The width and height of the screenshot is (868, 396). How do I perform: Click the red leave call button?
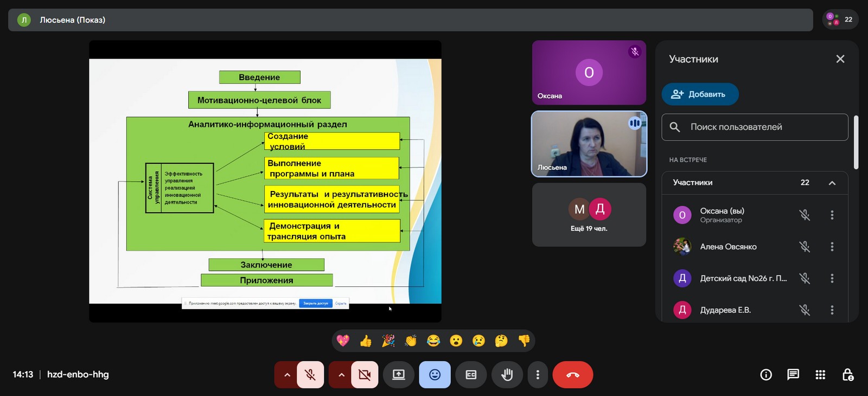click(572, 375)
